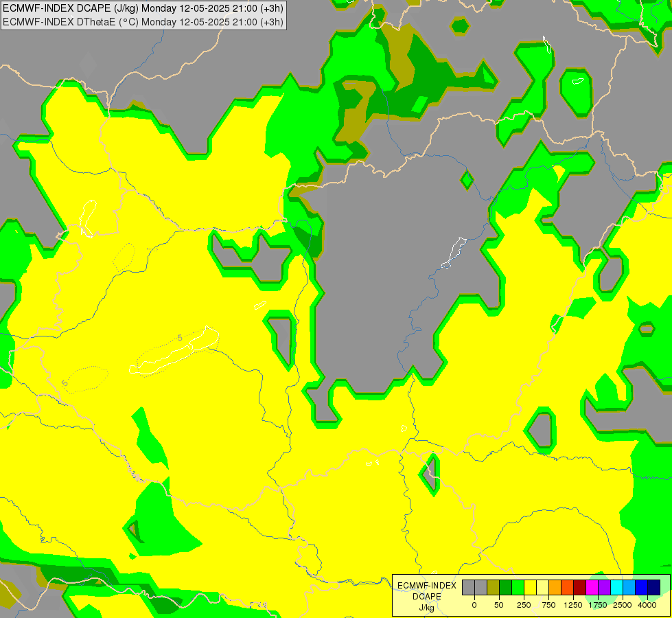Image resolution: width=672 pixels, height=618 pixels.
Task: Click the red-orange legend swatch
Action: click(x=567, y=588)
